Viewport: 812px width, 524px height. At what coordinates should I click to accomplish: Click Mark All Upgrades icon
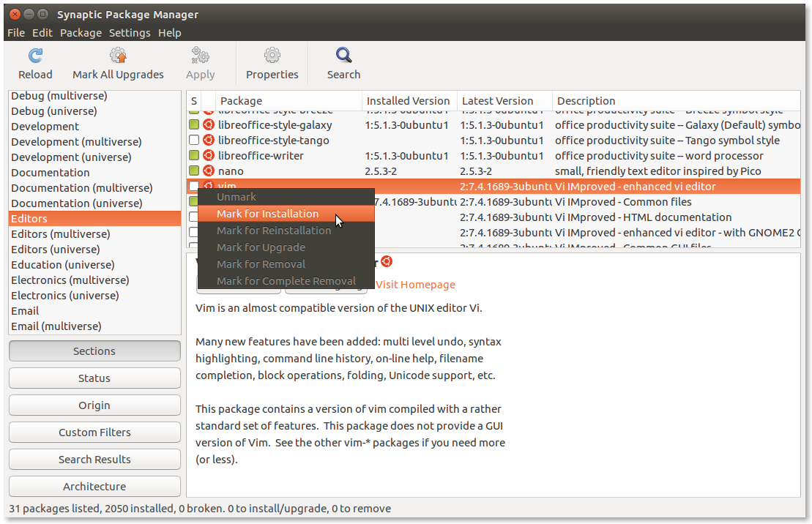point(118,56)
